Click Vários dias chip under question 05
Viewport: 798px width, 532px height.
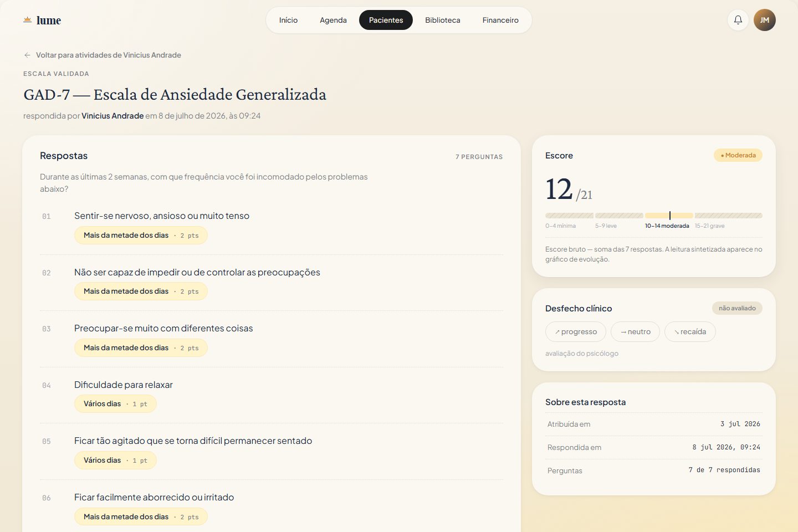pos(115,460)
